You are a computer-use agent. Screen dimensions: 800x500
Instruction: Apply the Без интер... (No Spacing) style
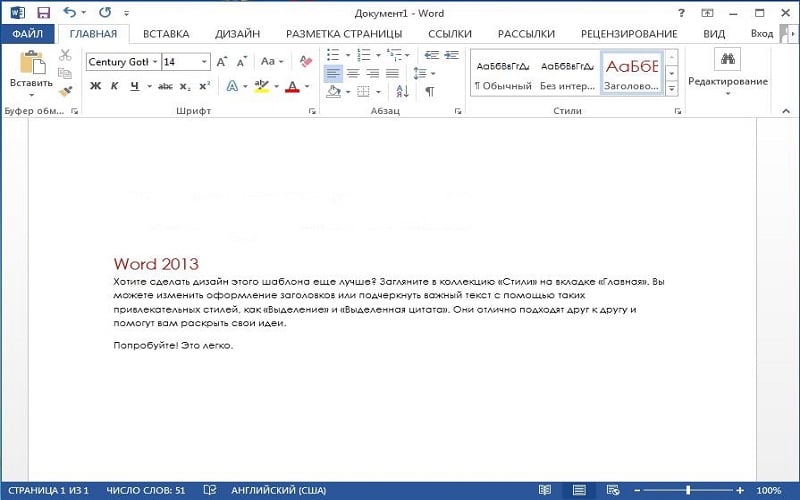[567, 73]
